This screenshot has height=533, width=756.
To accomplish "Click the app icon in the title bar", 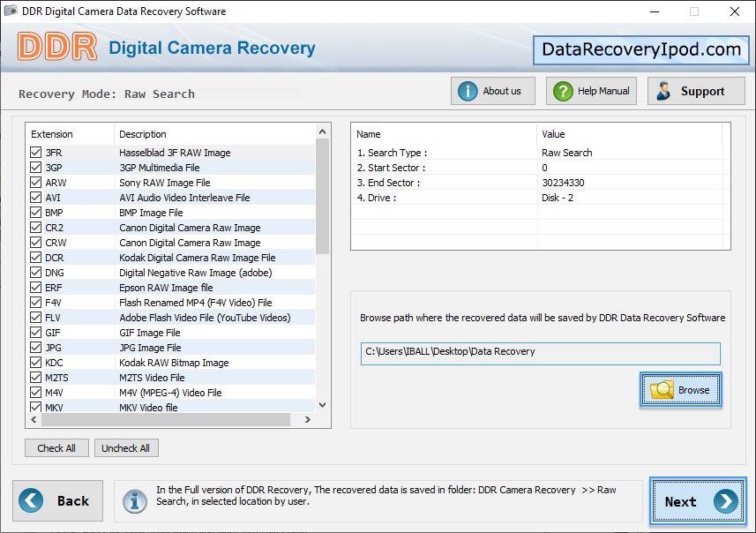I will (x=11, y=11).
